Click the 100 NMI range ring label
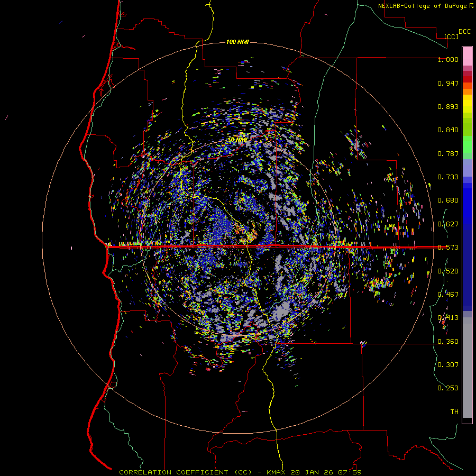 tap(237, 42)
